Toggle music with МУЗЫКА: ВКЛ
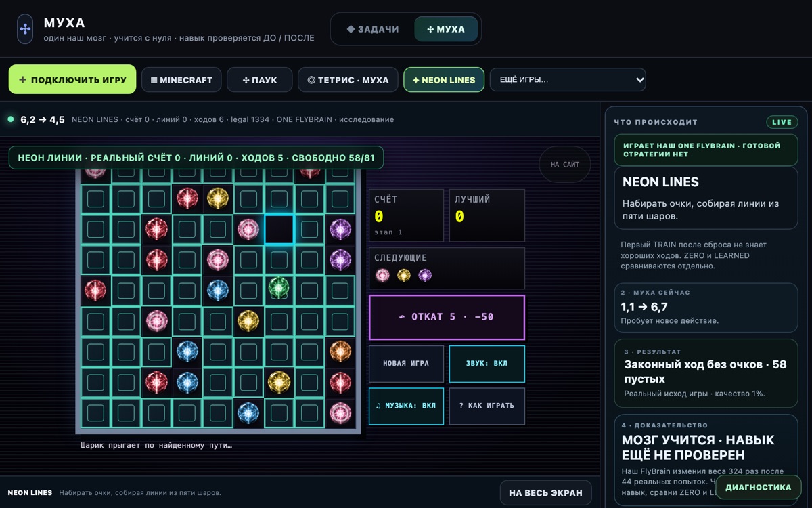Image resolution: width=812 pixels, height=508 pixels. pyautogui.click(x=406, y=406)
